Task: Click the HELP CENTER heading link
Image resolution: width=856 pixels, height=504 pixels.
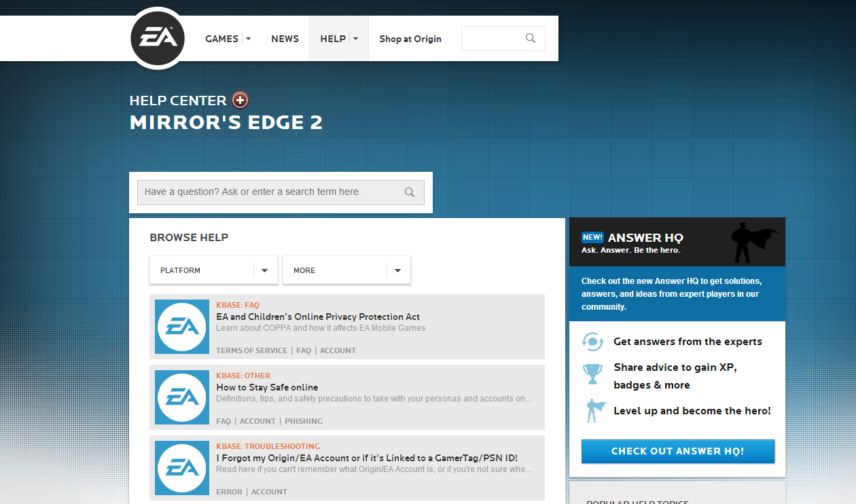Action: pos(178,101)
